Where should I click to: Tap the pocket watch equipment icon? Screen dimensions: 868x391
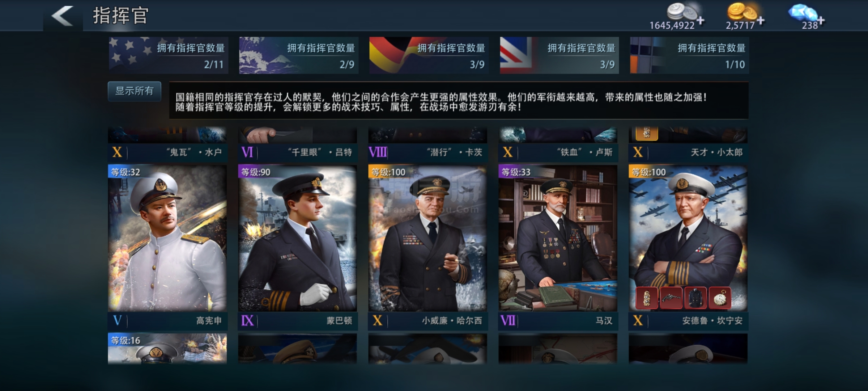[x=720, y=298]
